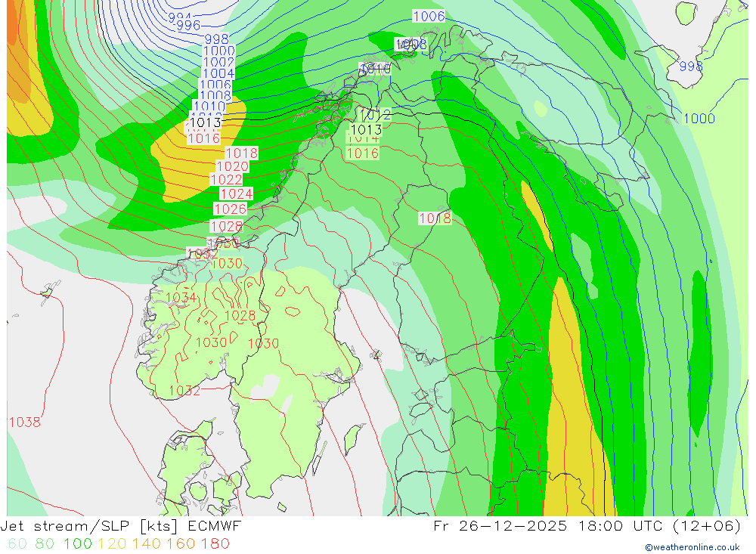Click the 120 knots legend value
Image resolution: width=756 pixels, height=554 pixels.
click(x=113, y=543)
